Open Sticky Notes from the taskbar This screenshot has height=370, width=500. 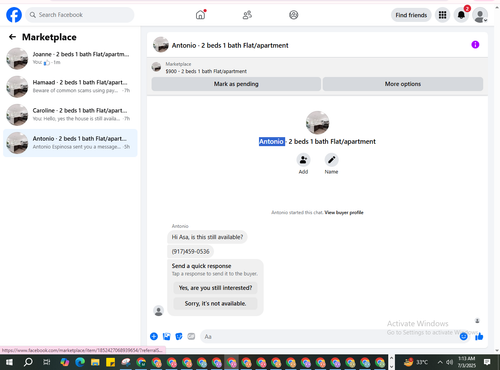(110, 362)
